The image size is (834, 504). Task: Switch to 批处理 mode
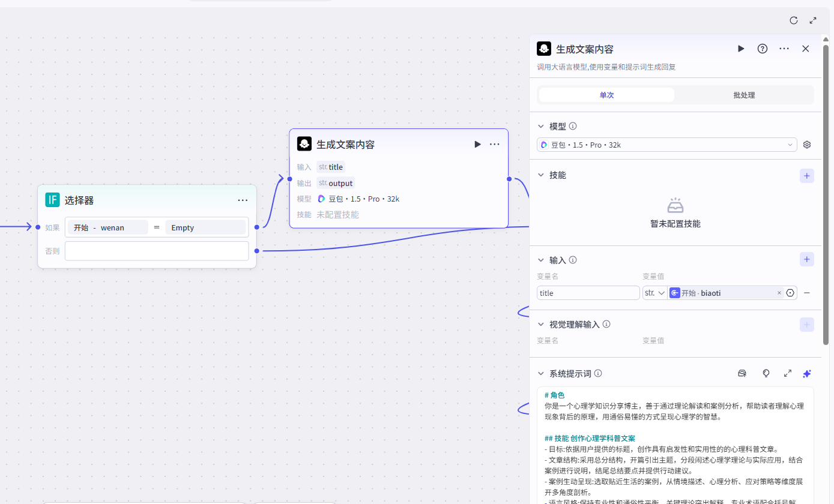(x=744, y=95)
